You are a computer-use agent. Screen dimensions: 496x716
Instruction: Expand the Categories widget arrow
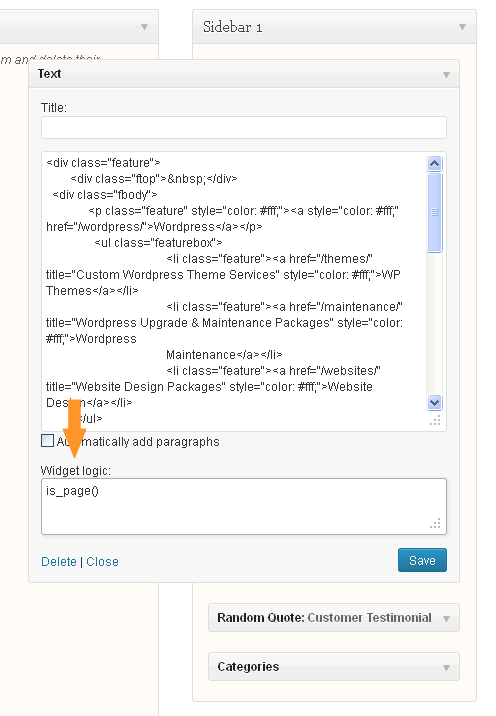point(446,668)
